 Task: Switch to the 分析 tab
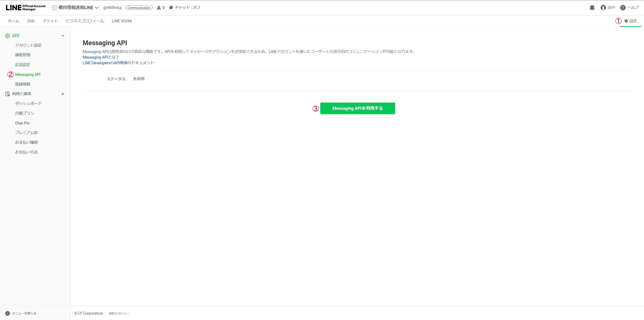[31, 21]
